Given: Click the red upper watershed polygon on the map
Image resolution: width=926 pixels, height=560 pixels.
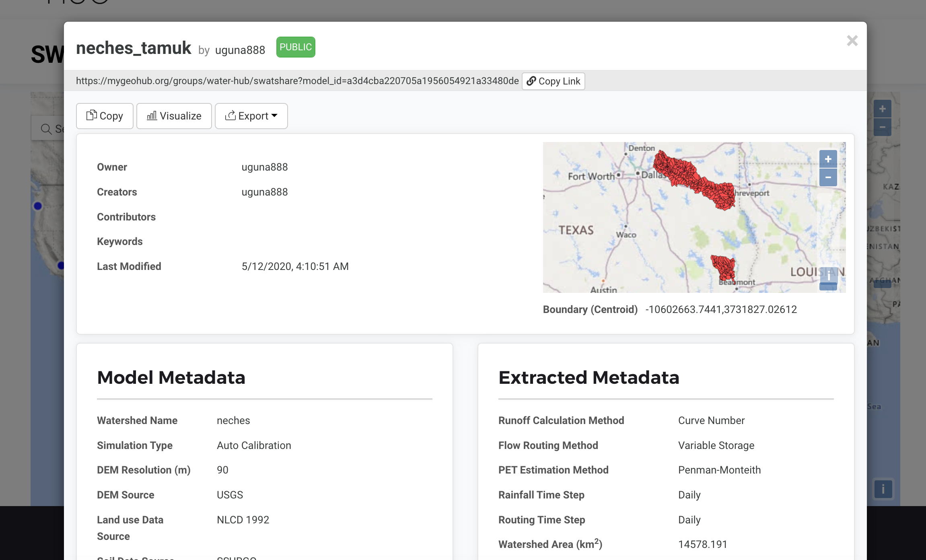Looking at the screenshot, I should [x=693, y=179].
